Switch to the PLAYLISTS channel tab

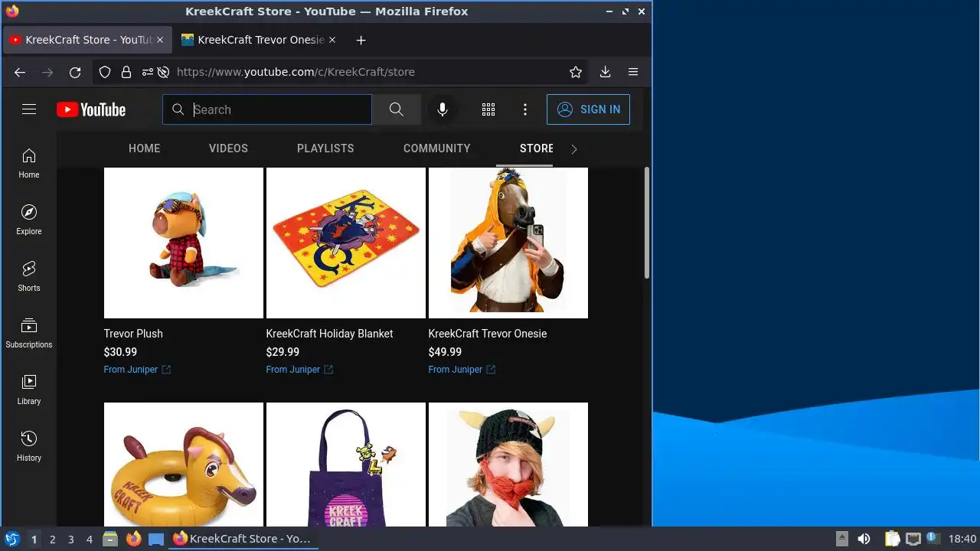tap(325, 148)
